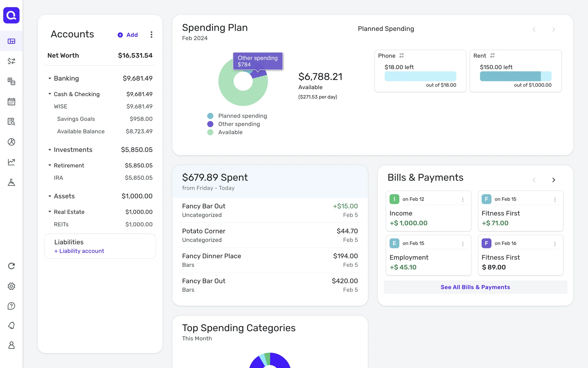Image resolution: width=588 pixels, height=368 pixels.
Task: Collapse the Real Estate subgroup
Action: (x=50, y=212)
